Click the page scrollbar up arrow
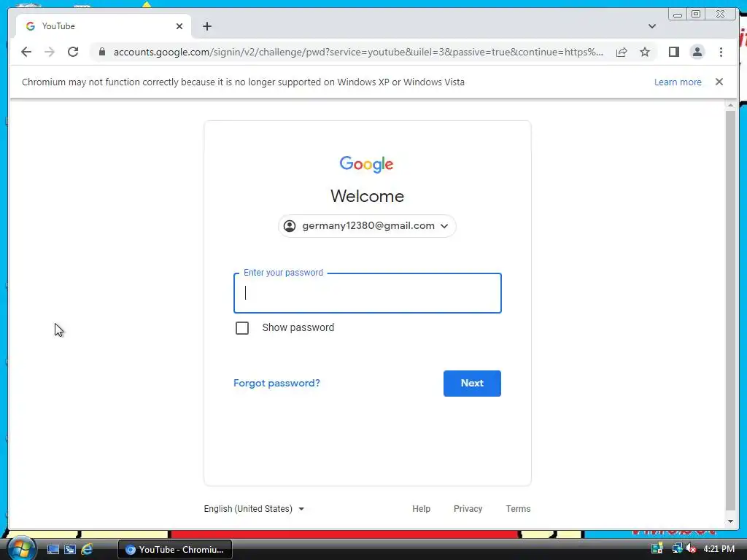The width and height of the screenshot is (747, 560). click(x=730, y=105)
